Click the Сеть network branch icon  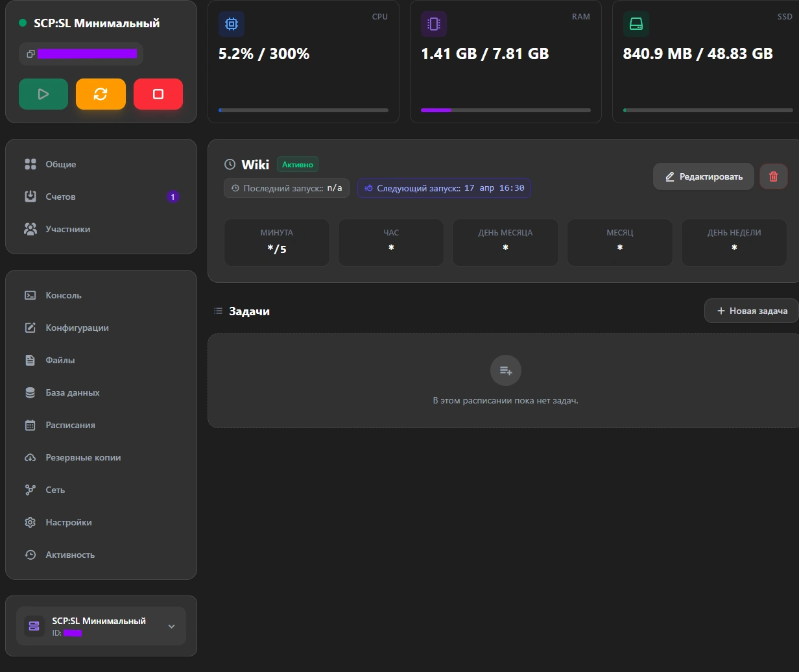(30, 490)
